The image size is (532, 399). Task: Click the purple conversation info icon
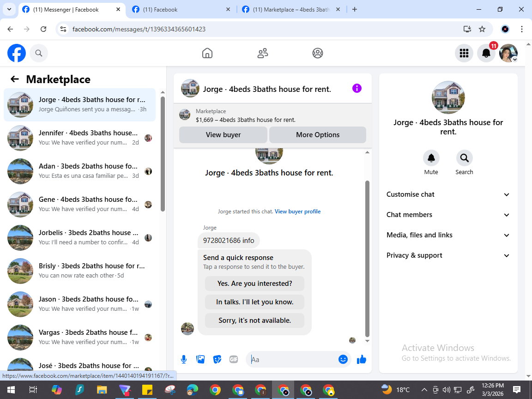click(357, 88)
